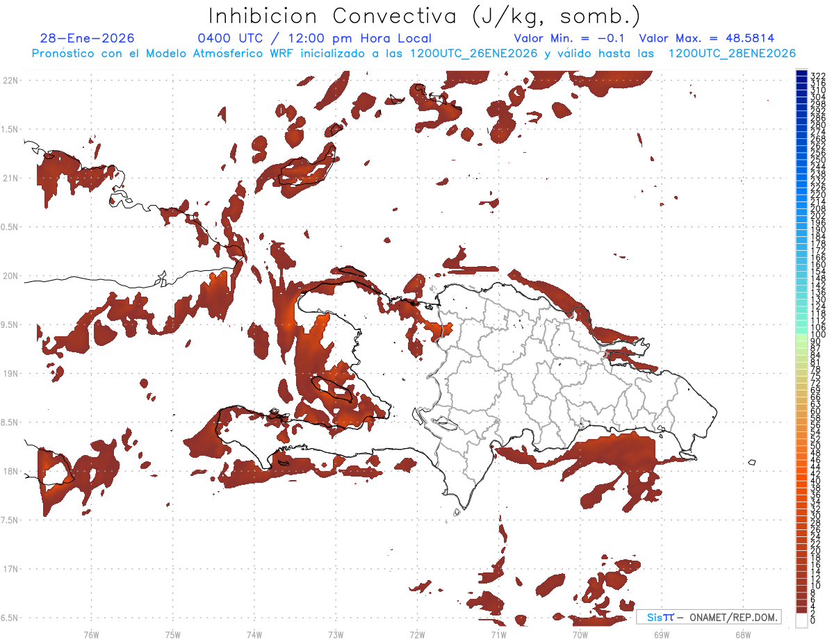Click the blue 'Sis' logo text
Screen dimensions: 834x644
(655, 617)
